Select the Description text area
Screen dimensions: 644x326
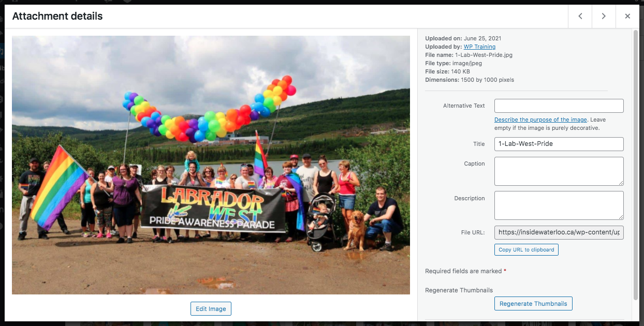tap(559, 205)
